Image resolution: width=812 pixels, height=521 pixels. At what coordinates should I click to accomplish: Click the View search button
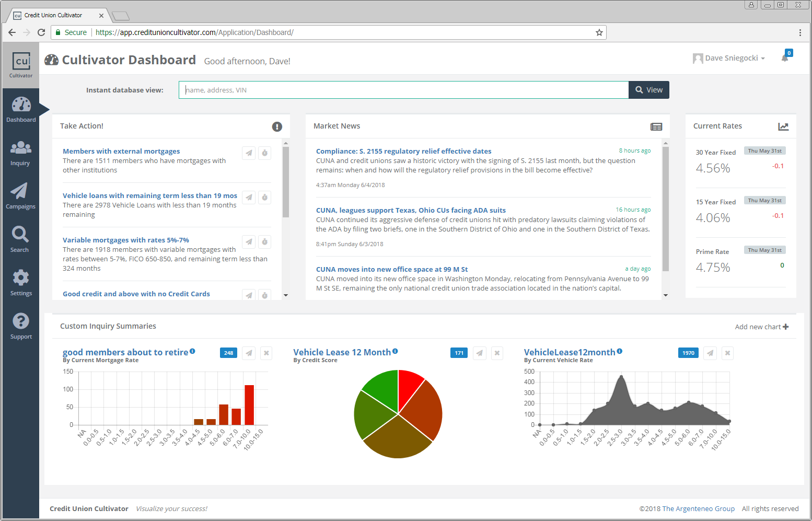click(649, 90)
